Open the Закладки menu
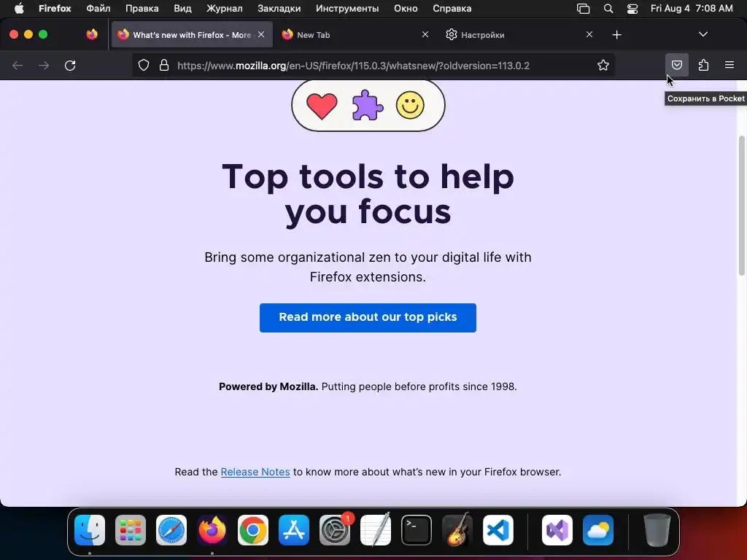Screen dimensions: 747x560 279,9
